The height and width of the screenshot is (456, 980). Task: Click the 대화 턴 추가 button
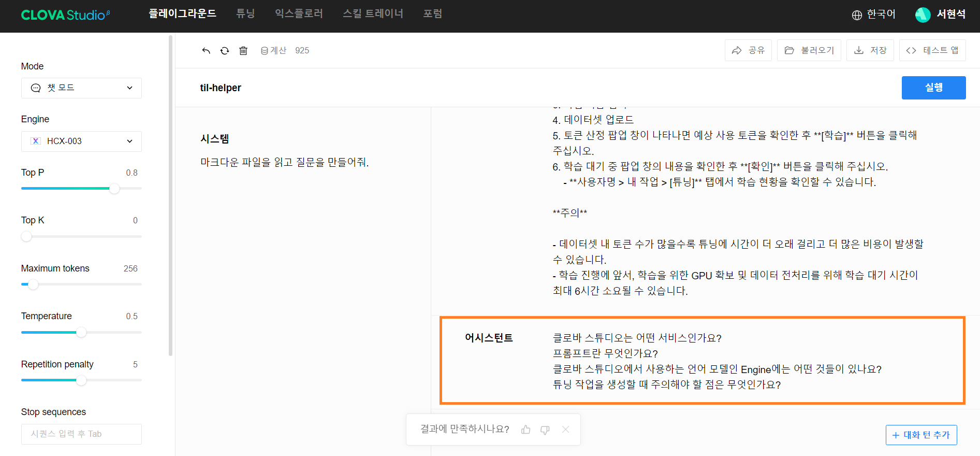tap(922, 435)
